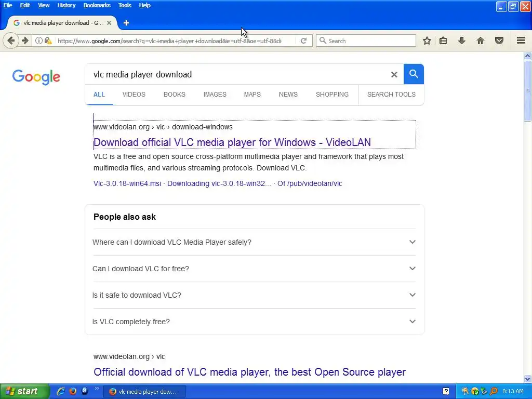Open the Vlc-3.0.18-win64.msi sitelink
This screenshot has height=399, width=532.
click(127, 183)
